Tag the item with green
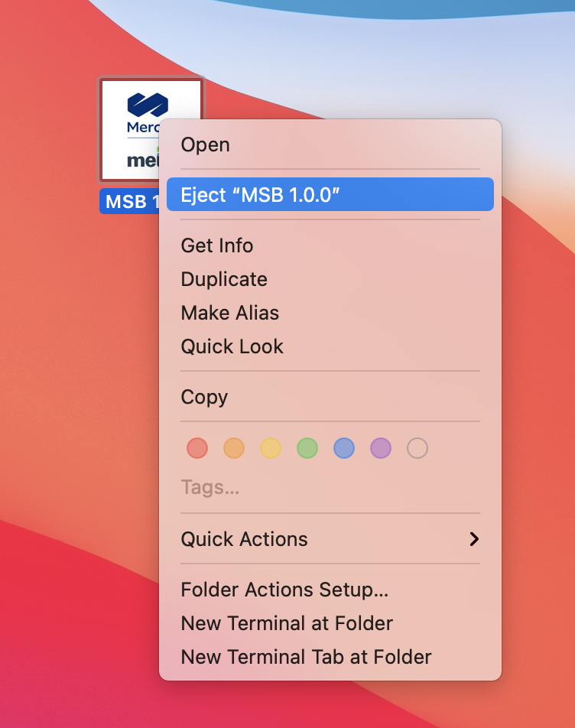Viewport: 575px width, 728px height. (307, 448)
